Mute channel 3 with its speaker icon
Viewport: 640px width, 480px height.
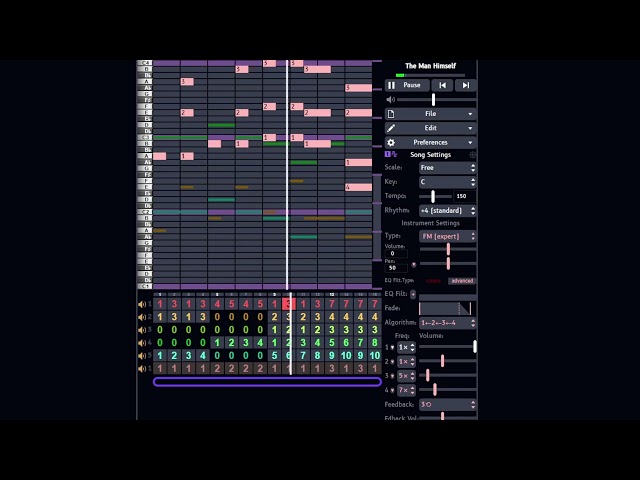coord(142,330)
